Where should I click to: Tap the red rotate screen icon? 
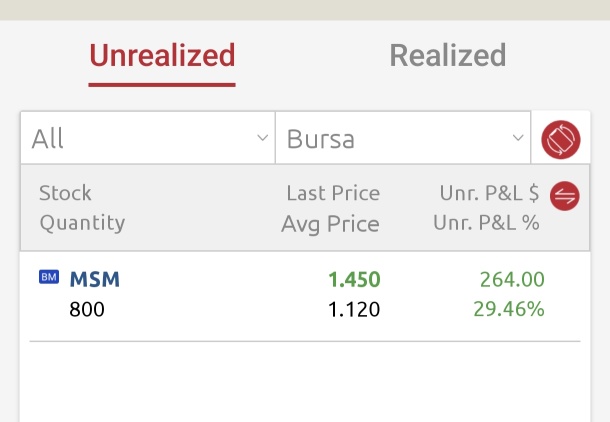click(x=561, y=139)
